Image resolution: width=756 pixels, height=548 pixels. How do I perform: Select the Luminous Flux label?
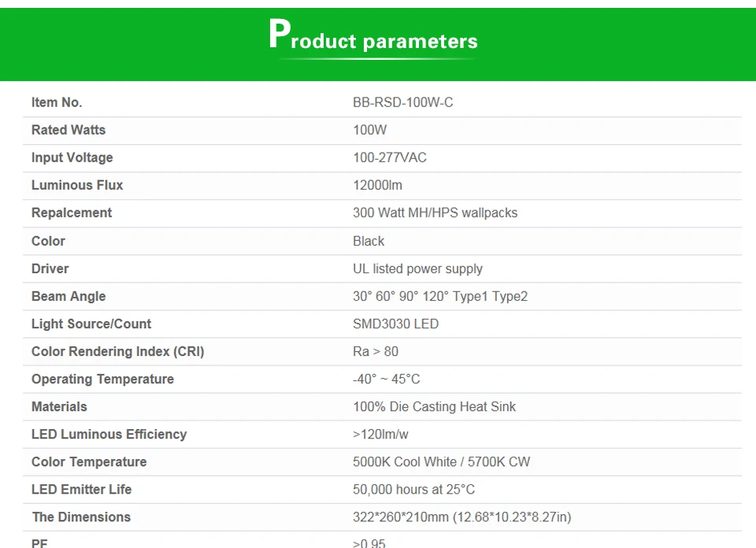[x=77, y=185]
